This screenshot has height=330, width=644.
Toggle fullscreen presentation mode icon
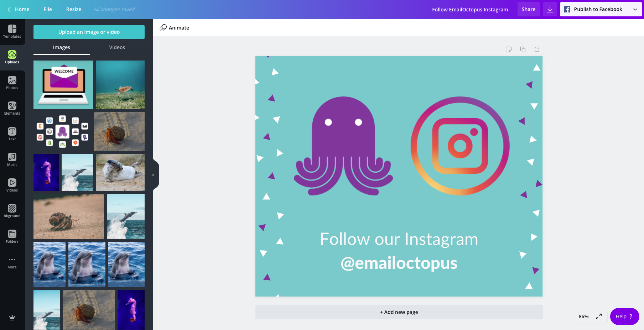(599, 316)
